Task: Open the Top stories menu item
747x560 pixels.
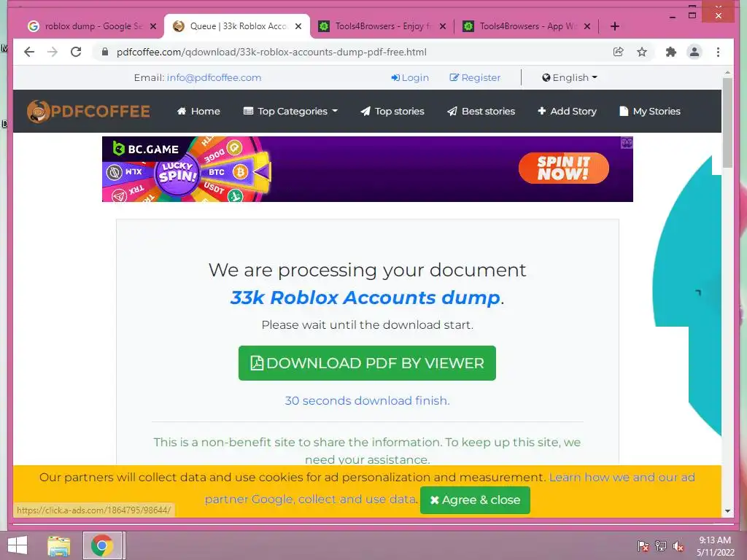Action: (x=392, y=112)
